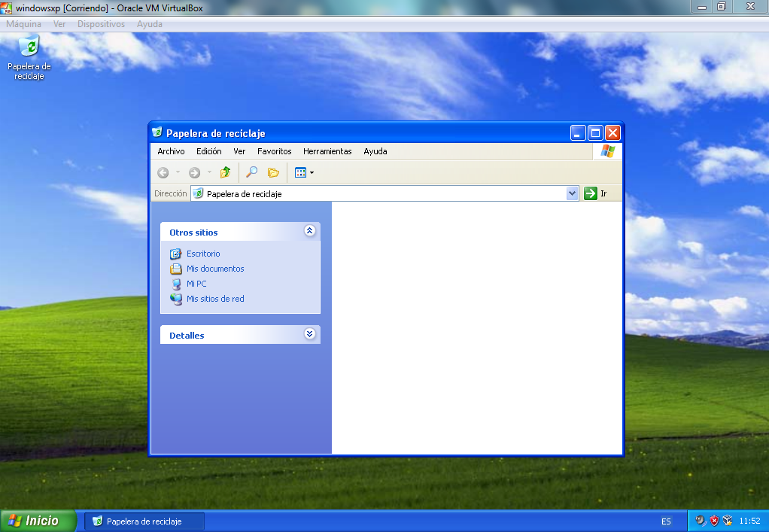Click the Escritorio desktop icon in sidebar
The image size is (769, 532).
(x=175, y=254)
